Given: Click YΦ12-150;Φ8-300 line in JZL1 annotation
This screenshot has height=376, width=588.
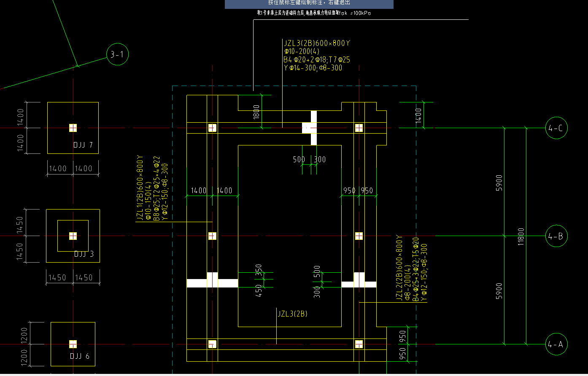Looking at the screenshot, I should 165,192.
